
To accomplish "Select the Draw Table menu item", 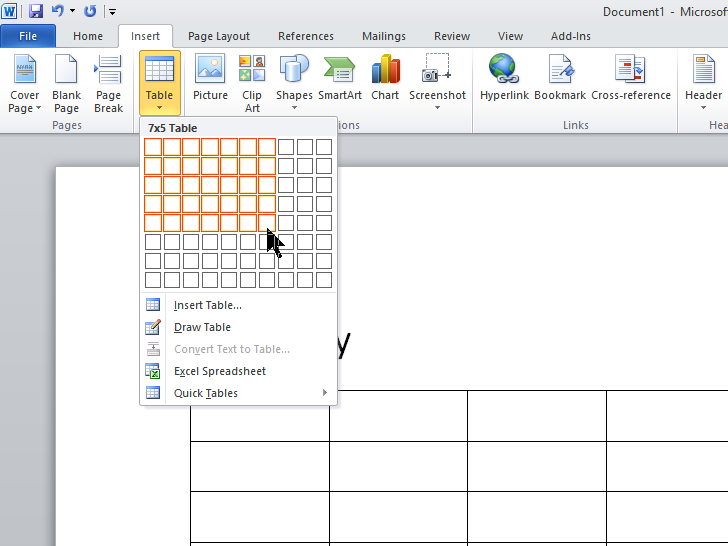I will click(x=238, y=327).
